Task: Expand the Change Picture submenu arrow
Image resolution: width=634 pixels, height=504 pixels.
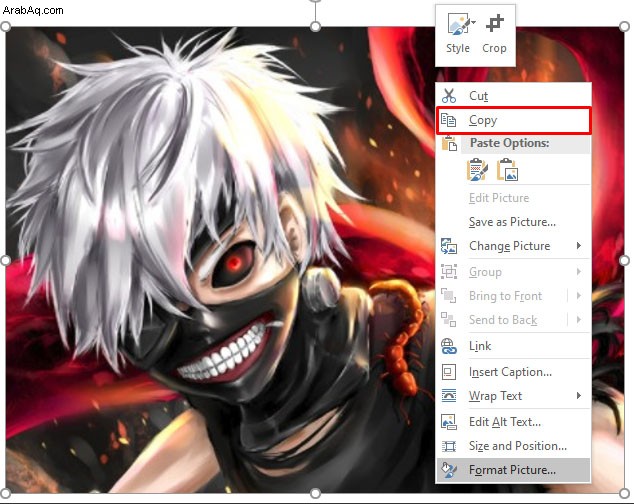Action: coord(579,246)
